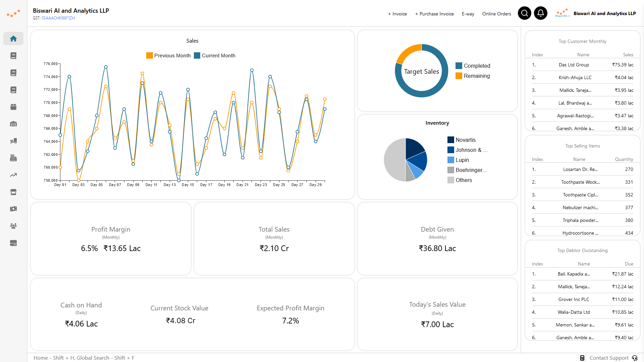Select Lal, Bhardwaj a... customer row
This screenshot has height=362, width=644.
point(583,103)
